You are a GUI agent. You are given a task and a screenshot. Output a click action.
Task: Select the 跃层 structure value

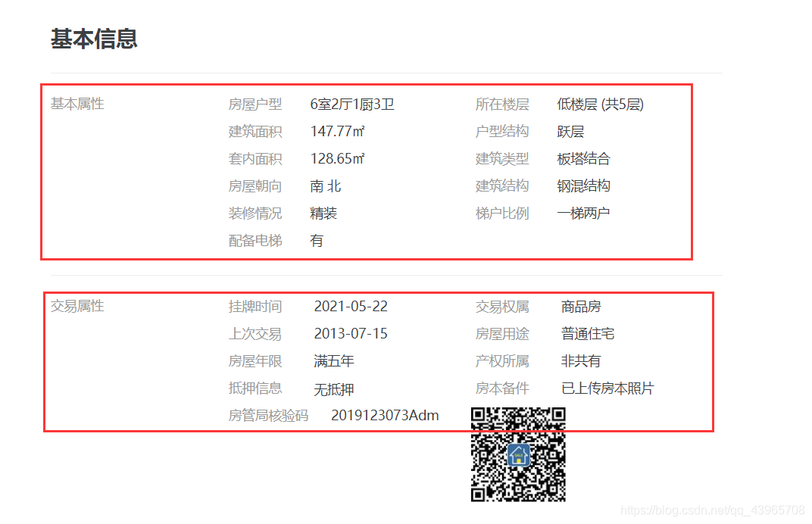pos(570,132)
